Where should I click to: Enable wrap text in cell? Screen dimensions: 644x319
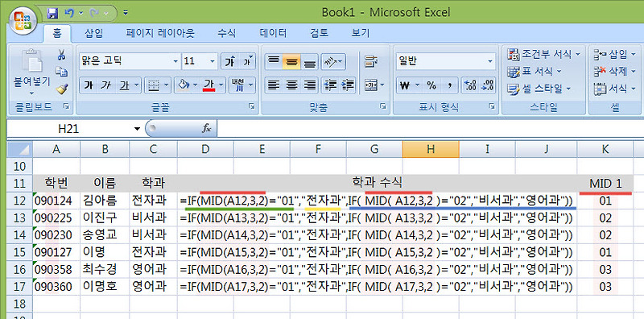tap(371, 62)
